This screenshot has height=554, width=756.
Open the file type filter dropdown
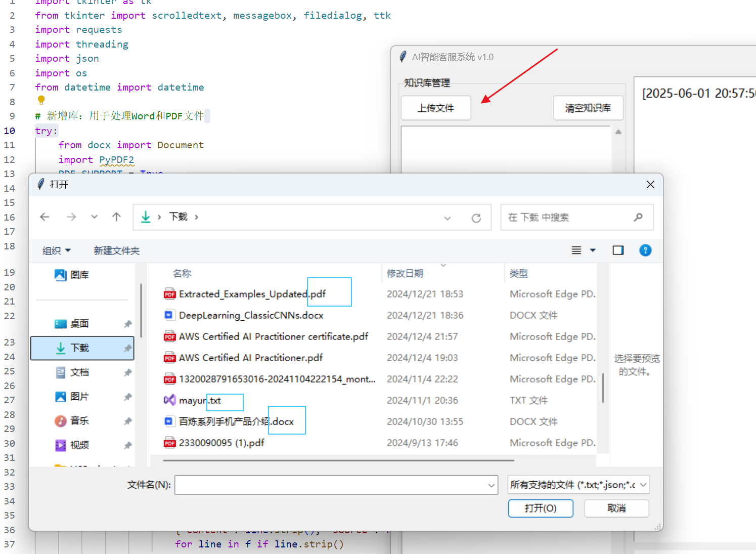coord(579,485)
